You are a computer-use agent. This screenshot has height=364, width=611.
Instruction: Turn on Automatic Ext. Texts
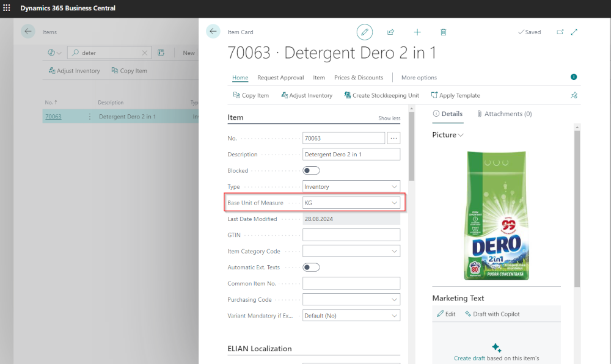click(x=310, y=267)
